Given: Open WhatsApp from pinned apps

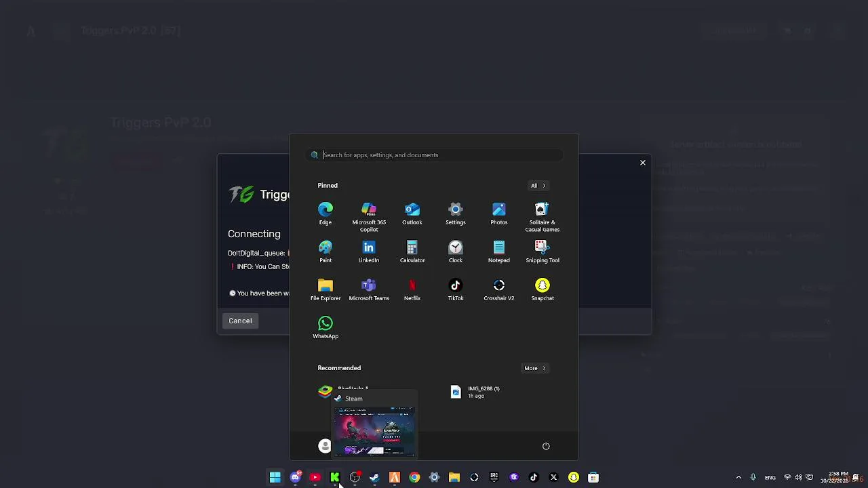Looking at the screenshot, I should tap(325, 327).
